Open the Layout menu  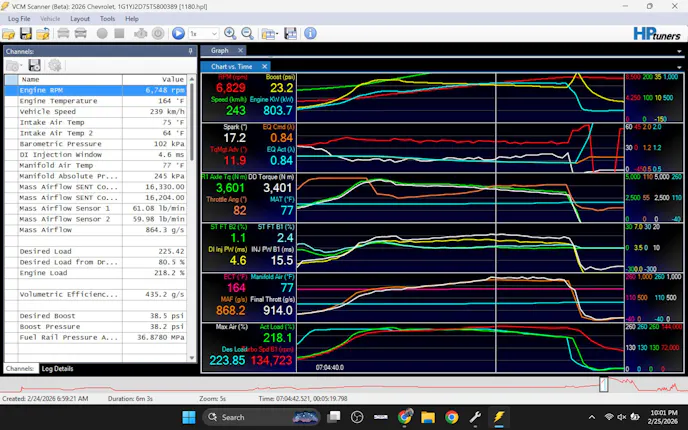tap(80, 18)
